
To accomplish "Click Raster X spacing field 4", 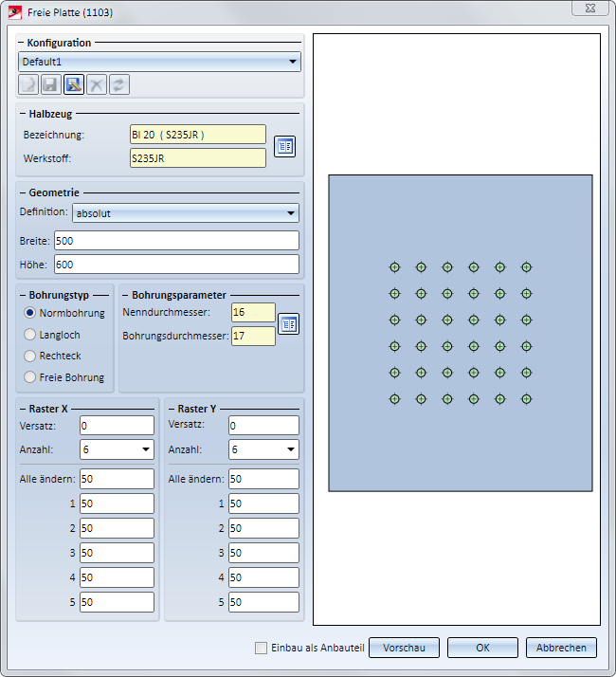I will click(x=117, y=577).
